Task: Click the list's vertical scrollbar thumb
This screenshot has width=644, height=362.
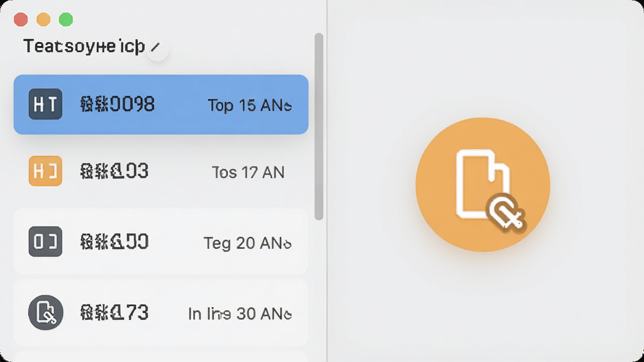Action: [x=319, y=126]
